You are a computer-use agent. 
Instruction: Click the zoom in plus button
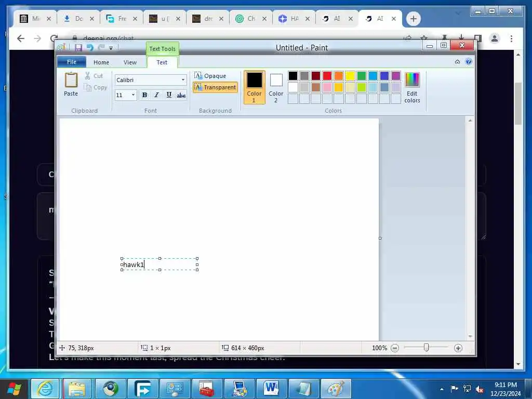pos(458,348)
